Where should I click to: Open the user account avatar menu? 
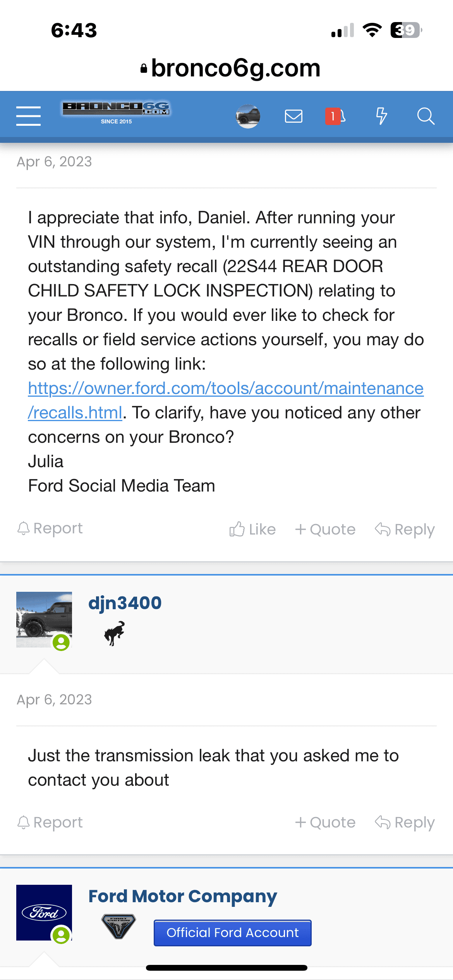(x=248, y=116)
